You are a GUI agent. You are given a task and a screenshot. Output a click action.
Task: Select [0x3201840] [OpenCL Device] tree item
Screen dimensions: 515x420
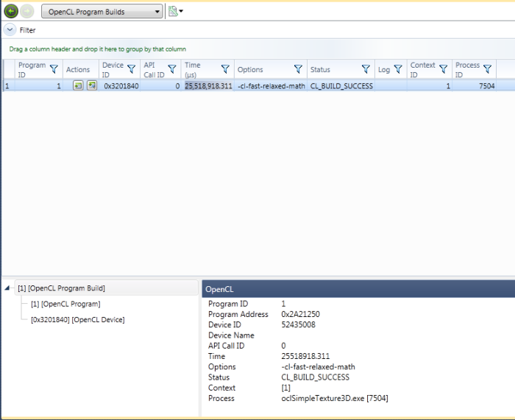[x=77, y=320]
